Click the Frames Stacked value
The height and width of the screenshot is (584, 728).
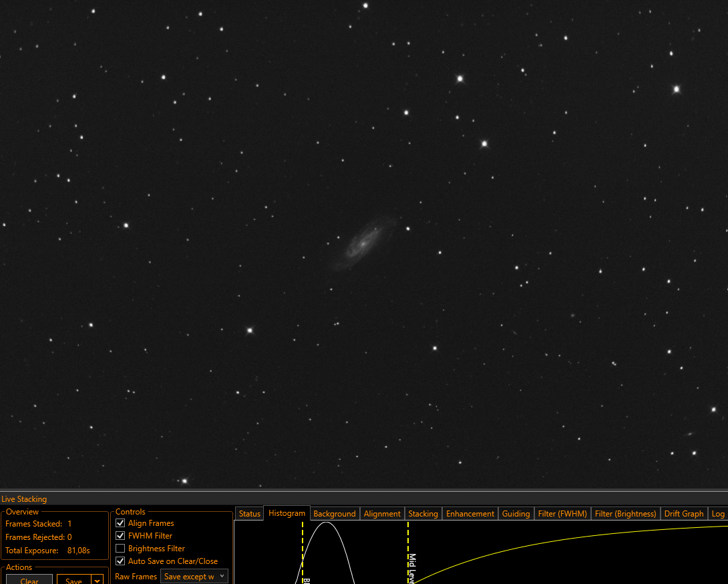69,524
